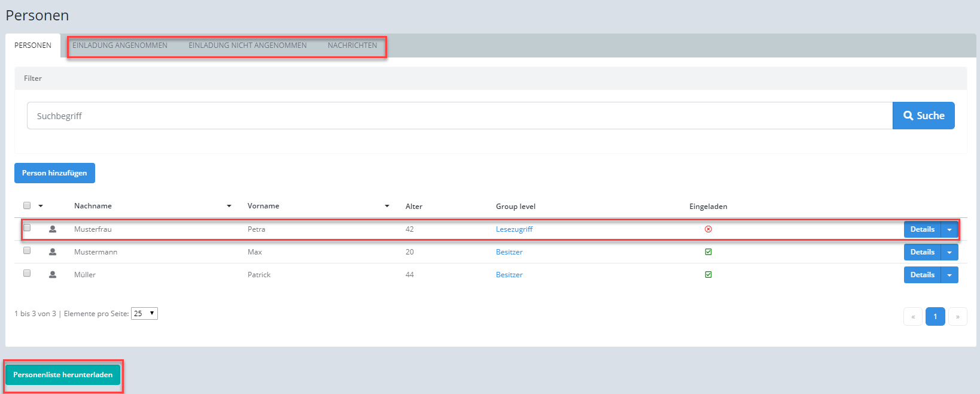
Task: Click Vorname column header
Action: coord(263,206)
